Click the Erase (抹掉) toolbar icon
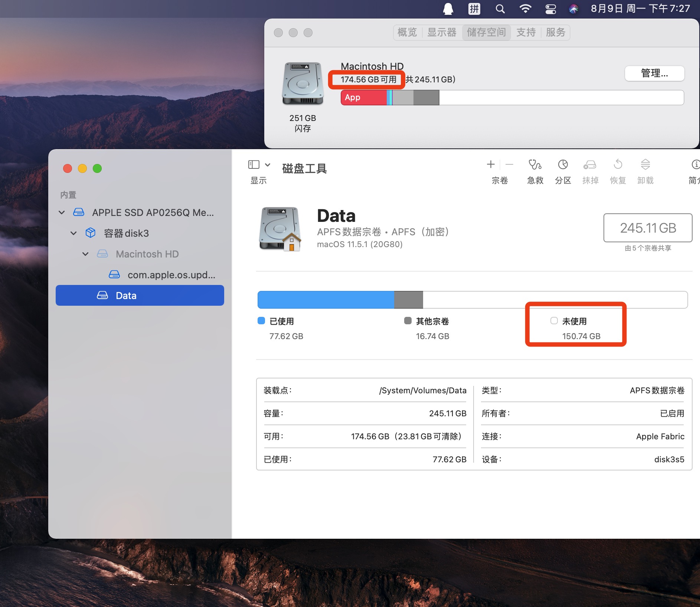The height and width of the screenshot is (607, 700). click(x=590, y=165)
